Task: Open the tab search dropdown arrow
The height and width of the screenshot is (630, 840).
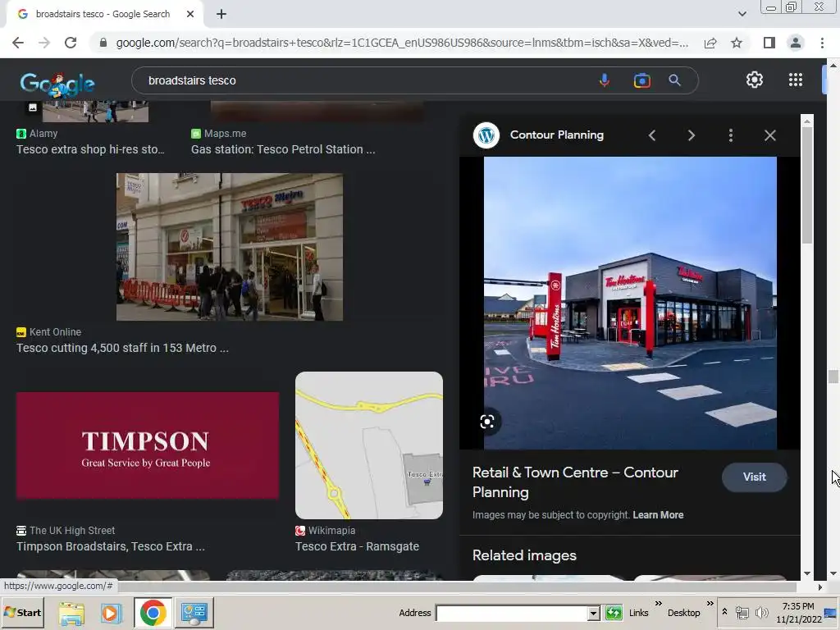Action: (742, 14)
